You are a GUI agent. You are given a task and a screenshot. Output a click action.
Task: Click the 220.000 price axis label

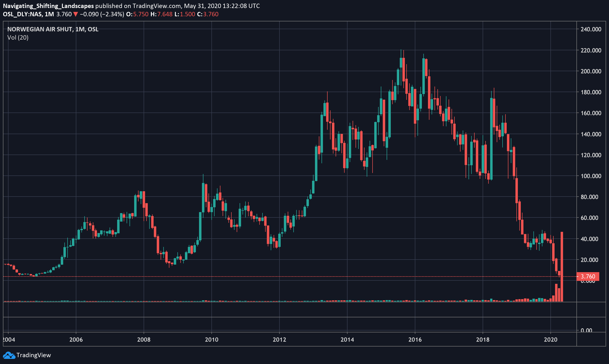click(x=591, y=50)
